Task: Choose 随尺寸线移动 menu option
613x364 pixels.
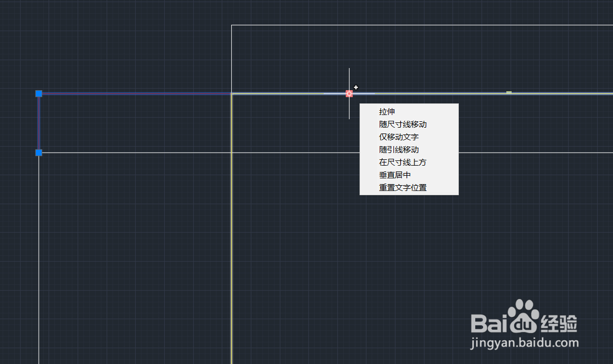Action: point(409,124)
